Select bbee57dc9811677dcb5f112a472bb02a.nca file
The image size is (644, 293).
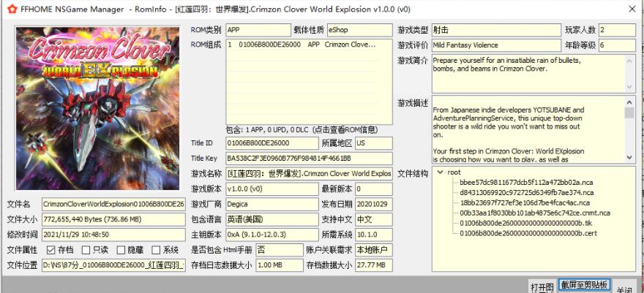(526, 183)
